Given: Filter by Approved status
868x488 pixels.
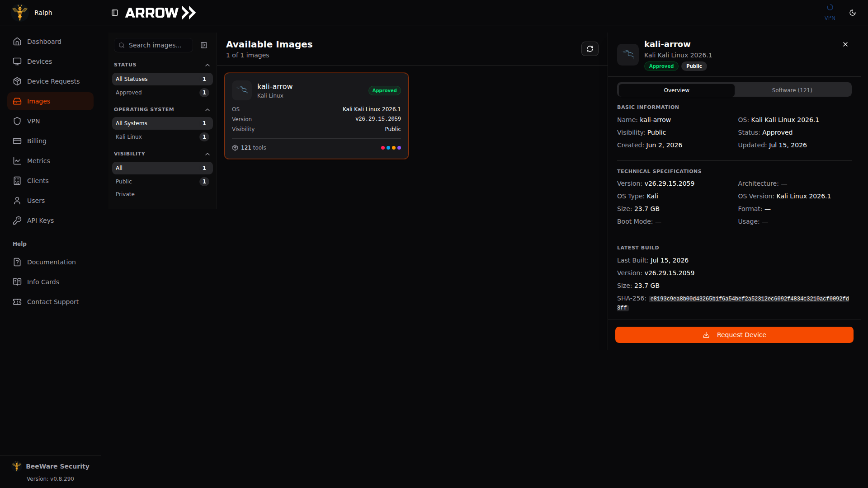Looking at the screenshot, I should tap(162, 93).
